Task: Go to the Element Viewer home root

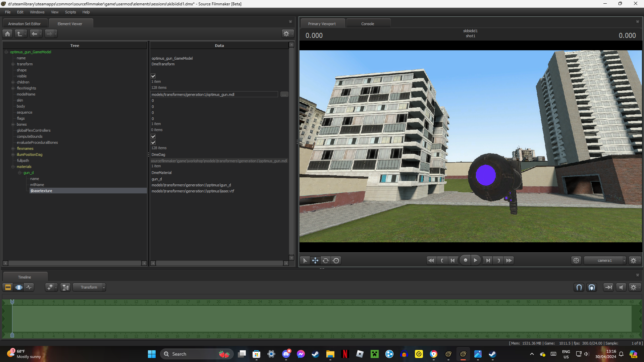Action: click(8, 34)
